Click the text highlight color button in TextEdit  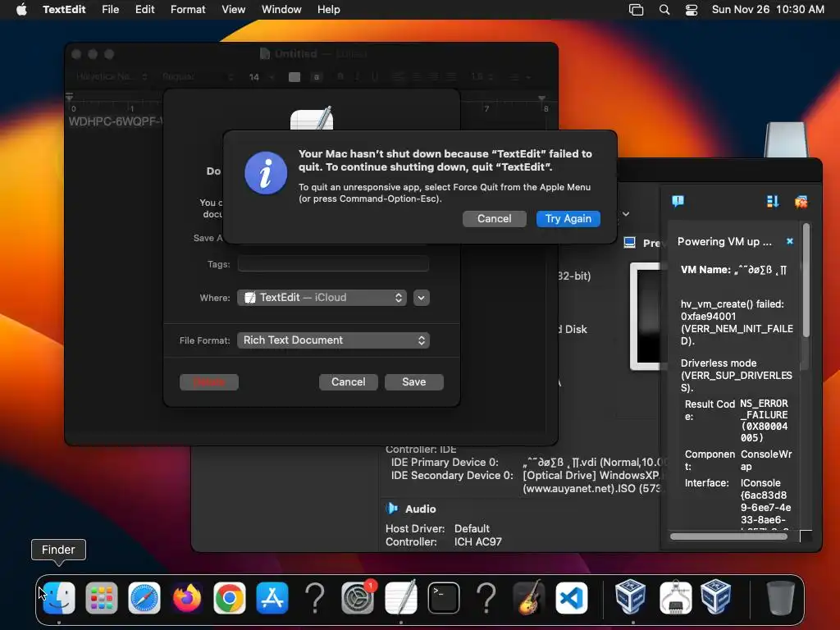(317, 76)
